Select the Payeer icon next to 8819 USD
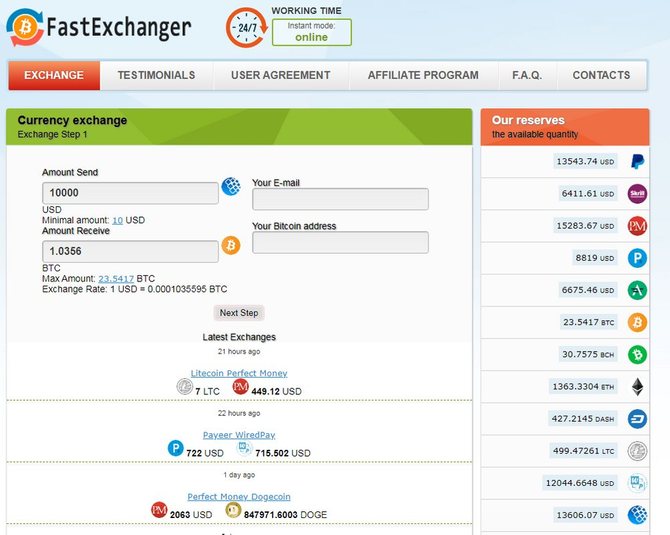This screenshot has width=670, height=535. pos(637,258)
